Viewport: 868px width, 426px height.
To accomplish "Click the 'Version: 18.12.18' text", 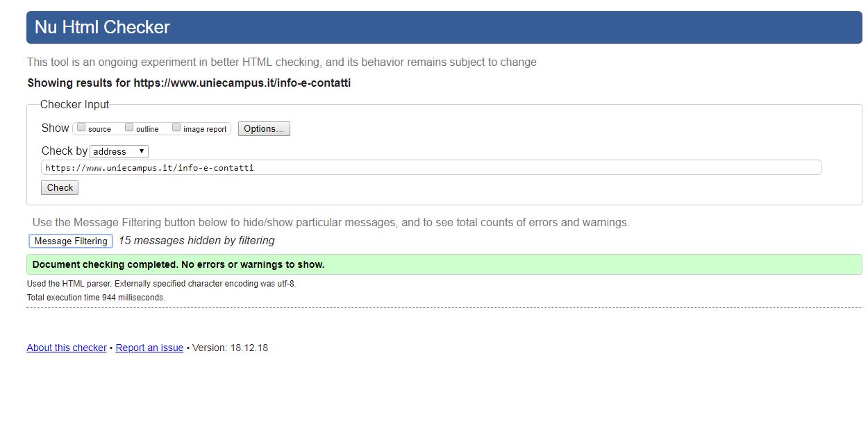I will pyautogui.click(x=230, y=348).
